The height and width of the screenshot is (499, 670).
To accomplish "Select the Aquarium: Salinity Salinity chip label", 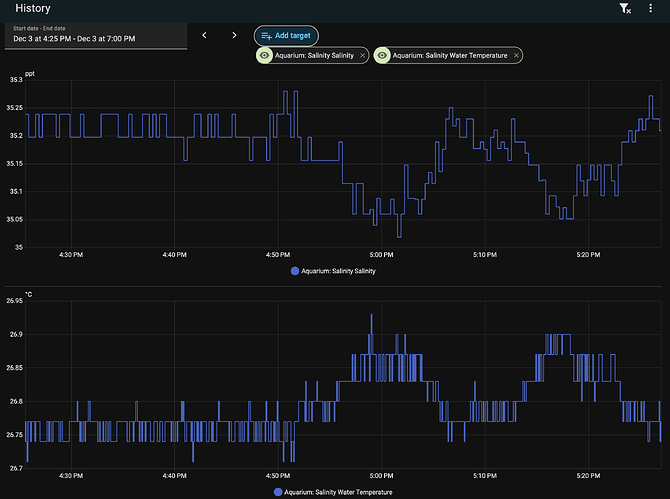I will coord(314,56).
